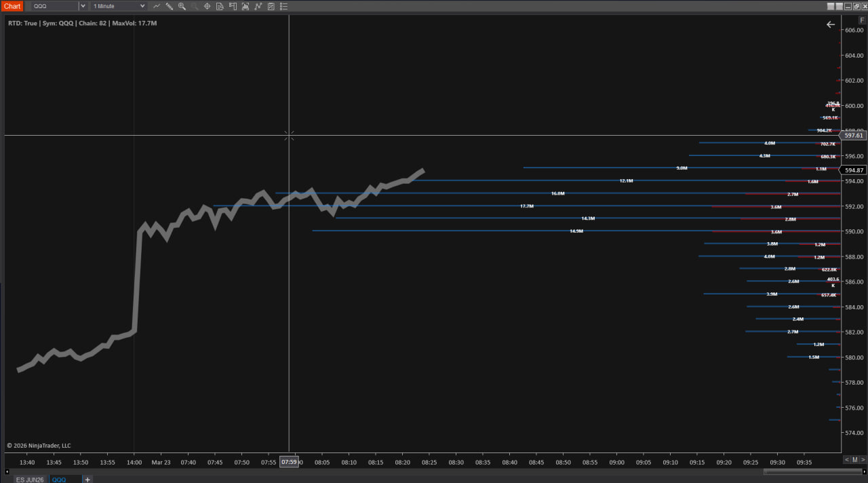
Task: Click the left-pointing arrow near price axis
Action: point(831,24)
